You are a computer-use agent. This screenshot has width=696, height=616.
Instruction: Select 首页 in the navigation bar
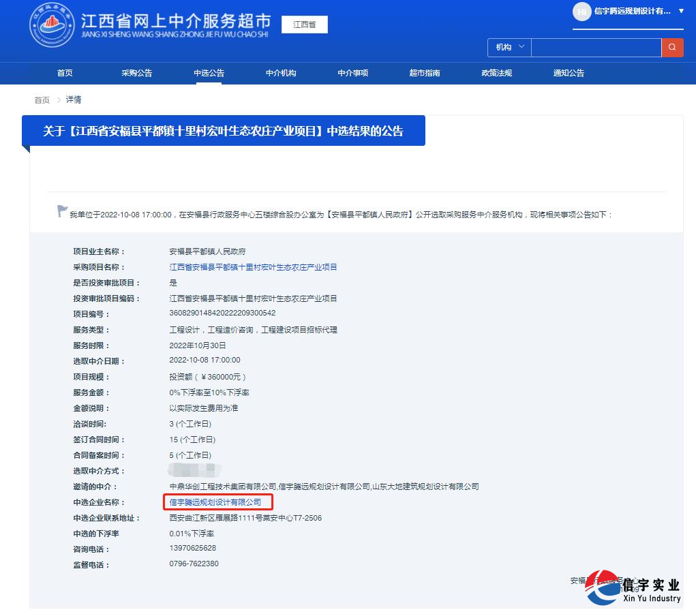(x=65, y=73)
